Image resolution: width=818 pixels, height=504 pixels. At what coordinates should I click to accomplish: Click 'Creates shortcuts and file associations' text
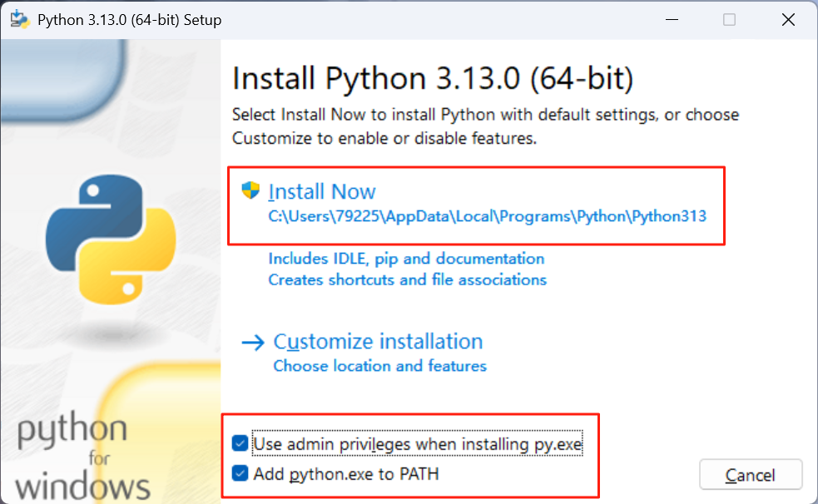[x=407, y=280]
